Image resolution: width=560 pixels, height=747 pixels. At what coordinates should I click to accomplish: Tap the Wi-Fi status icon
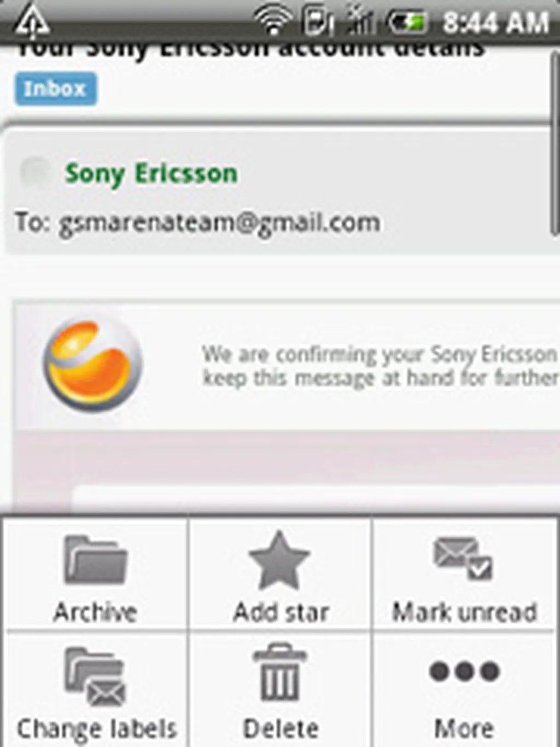tap(273, 21)
